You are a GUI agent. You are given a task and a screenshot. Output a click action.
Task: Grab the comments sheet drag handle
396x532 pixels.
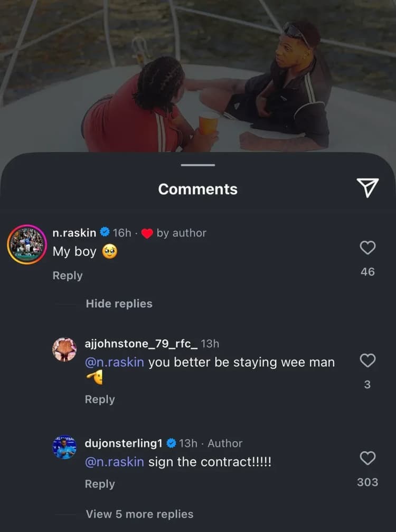click(x=198, y=165)
